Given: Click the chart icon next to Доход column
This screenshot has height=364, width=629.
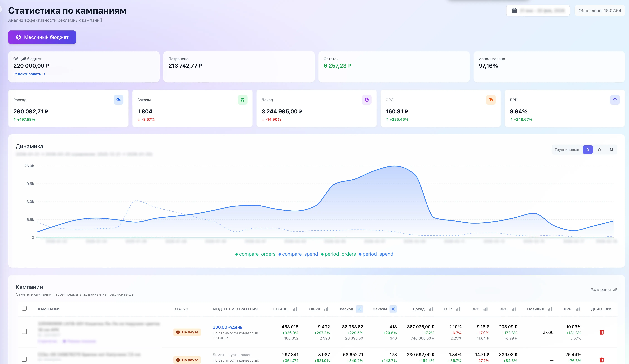Looking at the screenshot, I should 431,309.
